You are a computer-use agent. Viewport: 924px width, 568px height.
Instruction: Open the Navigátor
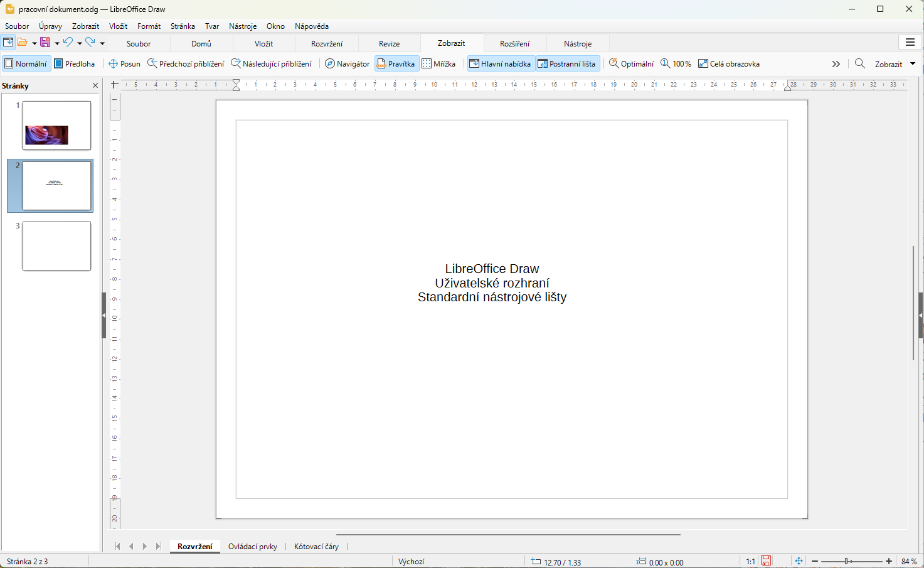[348, 63]
